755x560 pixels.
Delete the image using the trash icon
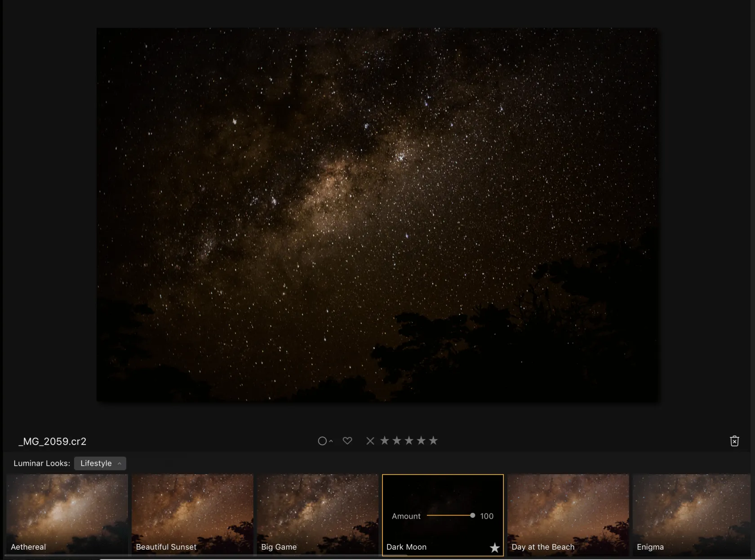[734, 441]
